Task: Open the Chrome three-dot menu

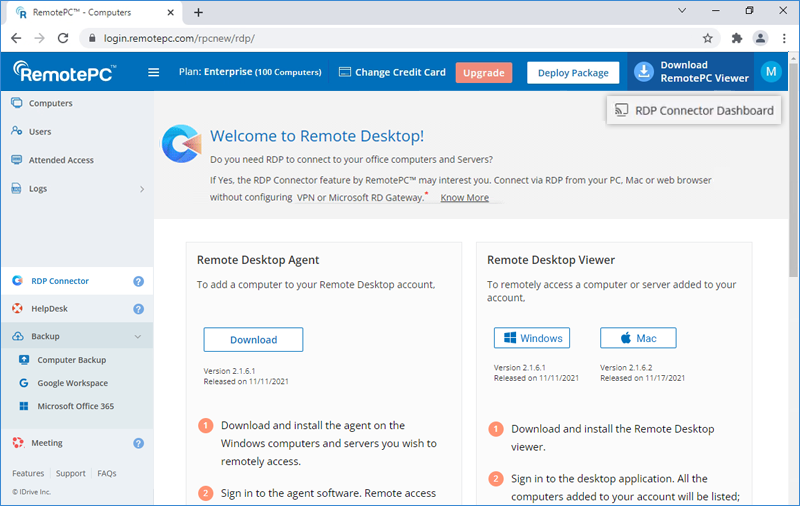Action: click(783, 38)
